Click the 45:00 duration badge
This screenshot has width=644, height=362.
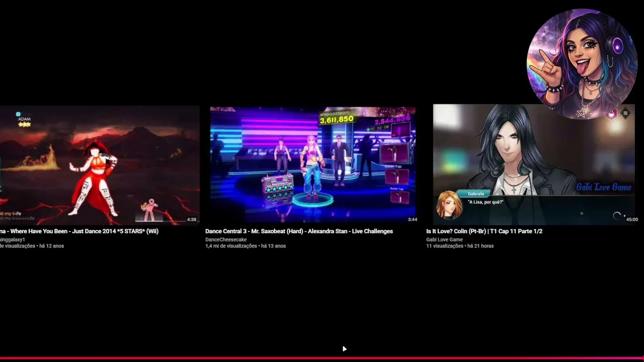tap(632, 220)
